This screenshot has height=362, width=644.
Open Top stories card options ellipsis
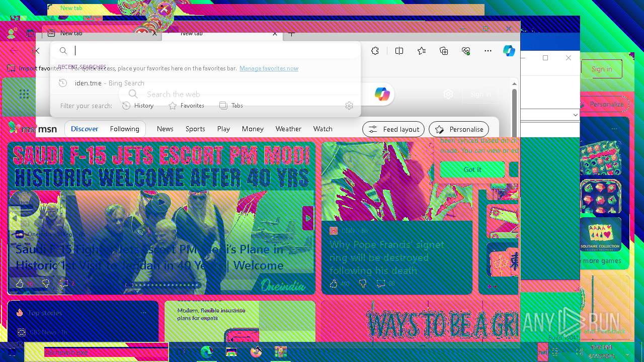point(144,313)
